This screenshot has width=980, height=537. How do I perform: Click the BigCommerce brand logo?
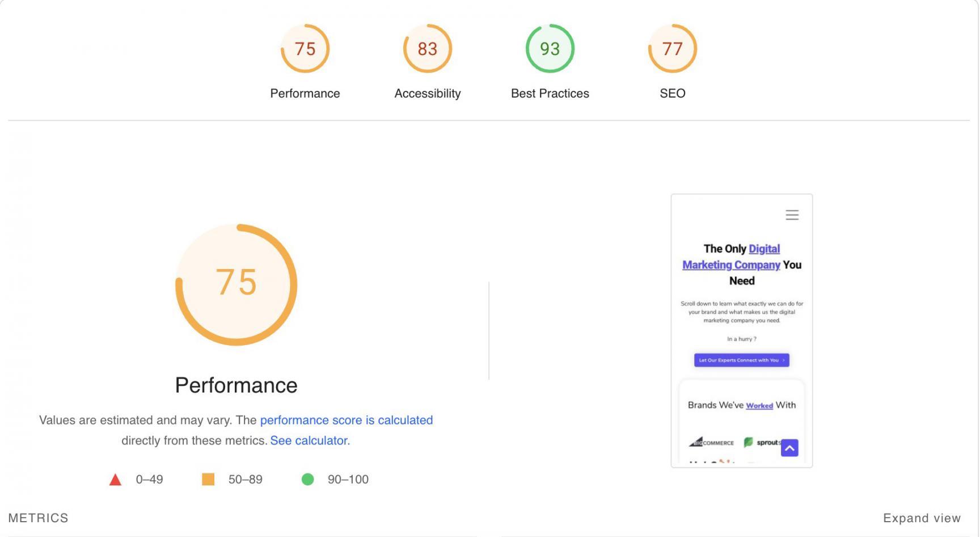point(711,442)
